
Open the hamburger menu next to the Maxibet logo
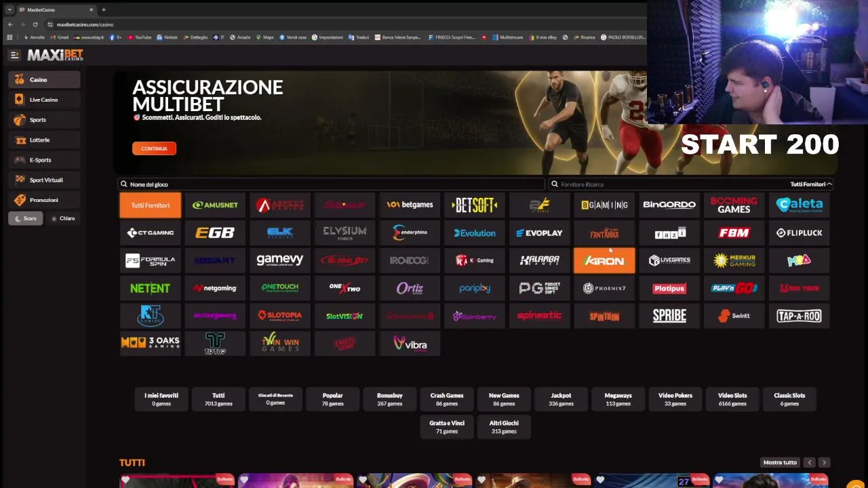coord(14,56)
